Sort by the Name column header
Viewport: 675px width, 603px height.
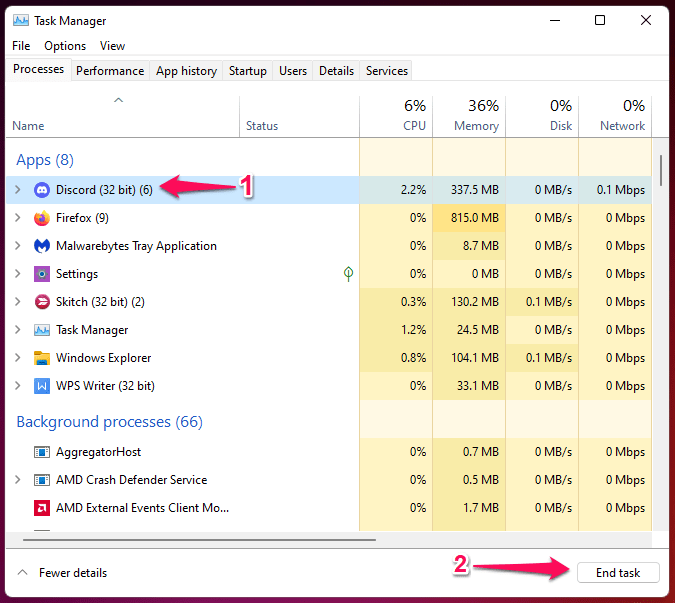123,117
